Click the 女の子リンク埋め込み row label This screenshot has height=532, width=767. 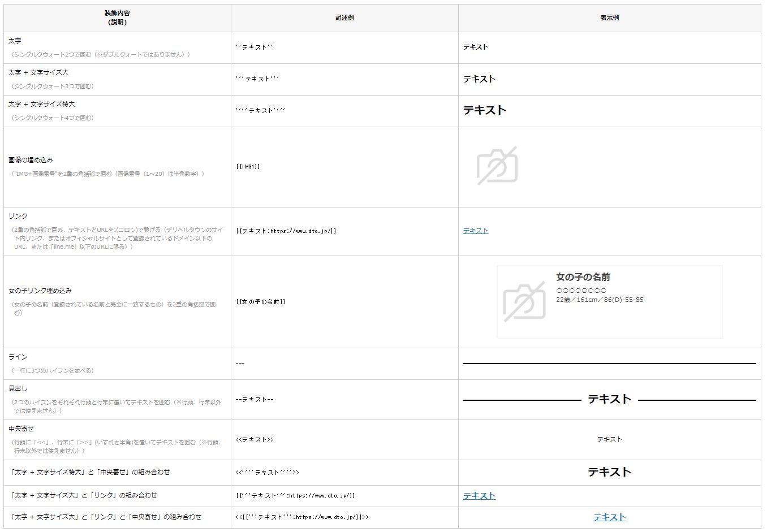pyautogui.click(x=40, y=291)
